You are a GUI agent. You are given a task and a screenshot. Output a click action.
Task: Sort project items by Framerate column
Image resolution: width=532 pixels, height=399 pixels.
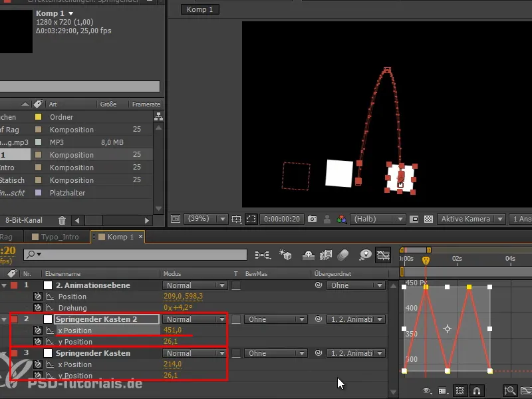point(146,104)
